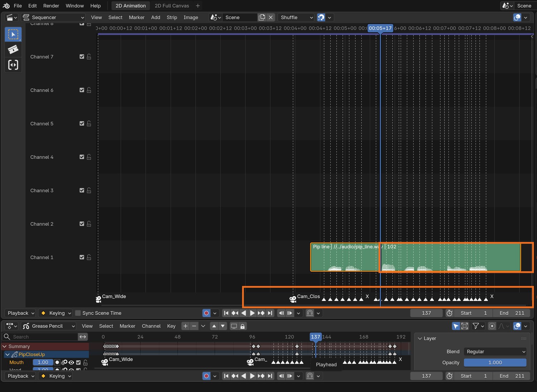Toggle Channel 4 enabled checkbox
537x392 pixels.
[x=82, y=157]
